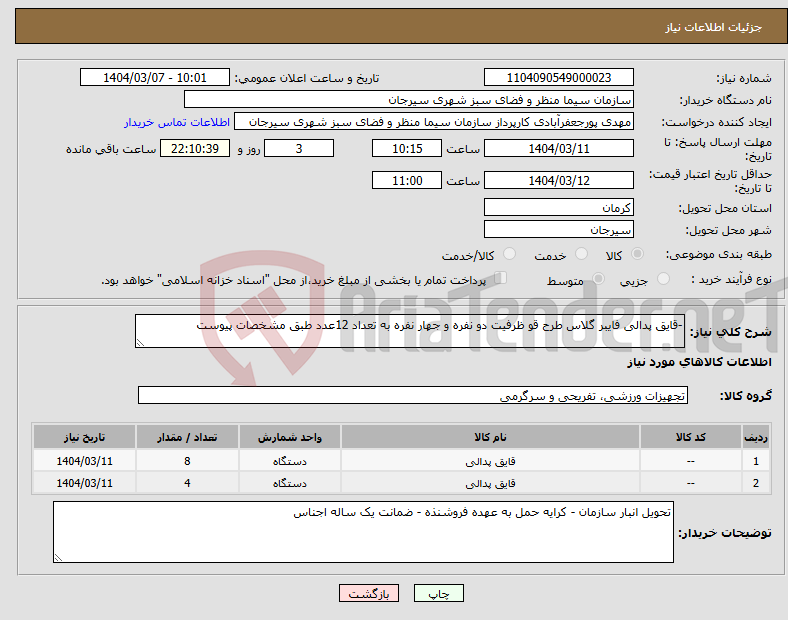Click the resize handle of buyer notes textarea
The height and width of the screenshot is (620, 788).
[58, 558]
